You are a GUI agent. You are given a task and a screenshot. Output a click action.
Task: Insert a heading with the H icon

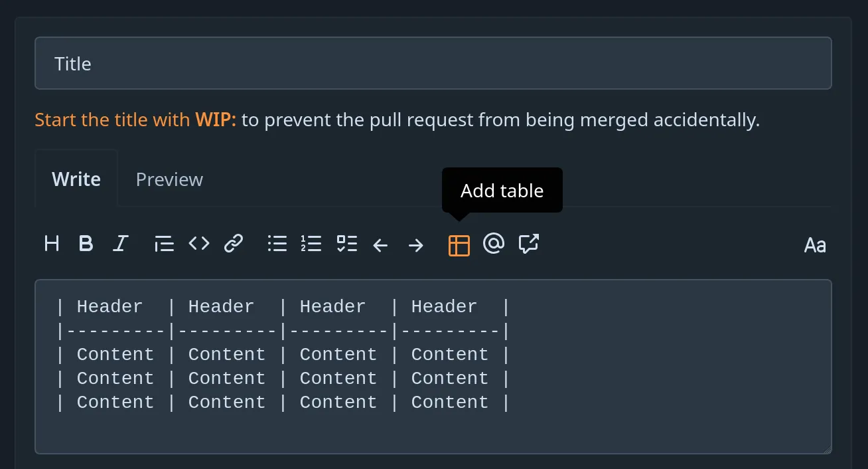(x=51, y=243)
